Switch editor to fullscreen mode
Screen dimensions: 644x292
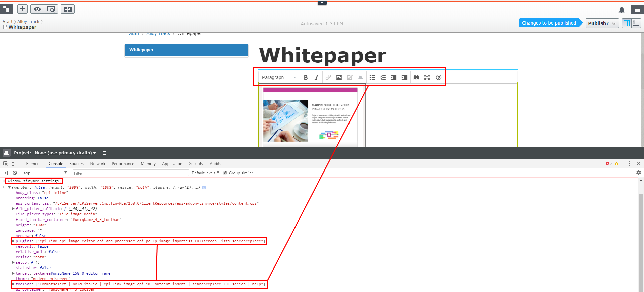click(427, 77)
